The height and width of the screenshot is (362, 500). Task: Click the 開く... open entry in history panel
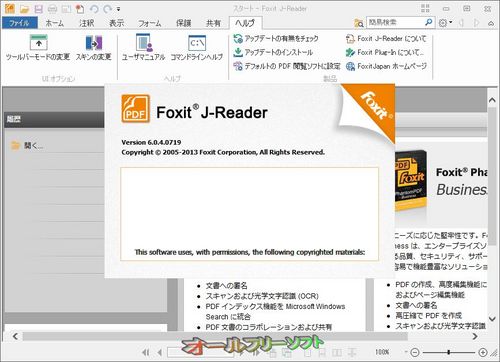point(27,145)
